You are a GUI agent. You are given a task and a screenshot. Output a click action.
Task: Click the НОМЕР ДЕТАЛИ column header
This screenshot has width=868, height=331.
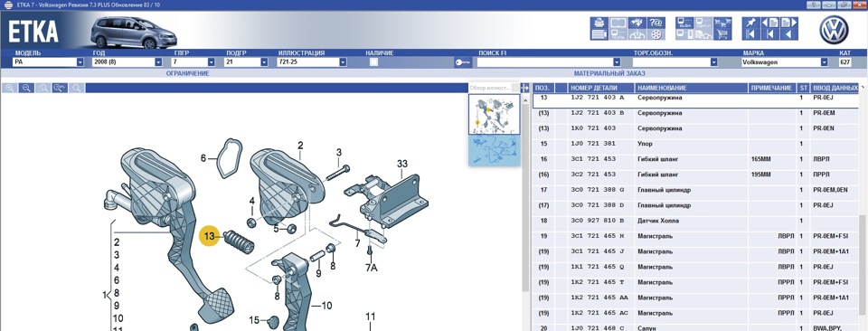602,88
